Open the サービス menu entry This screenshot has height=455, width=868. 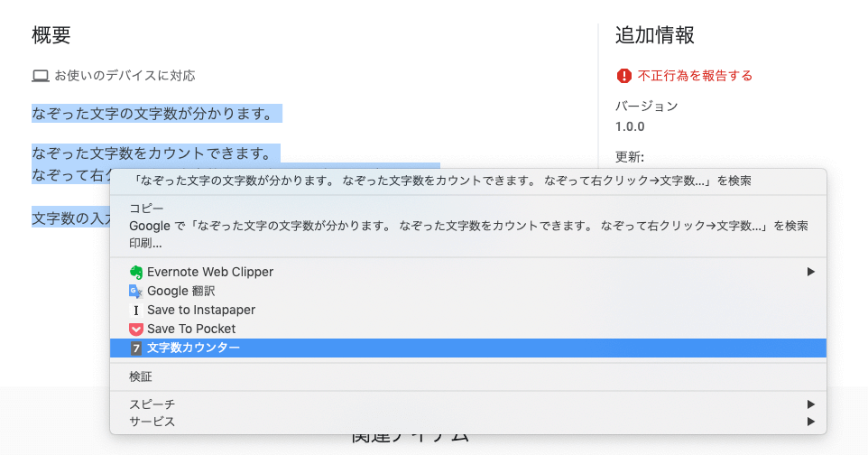coord(467,422)
